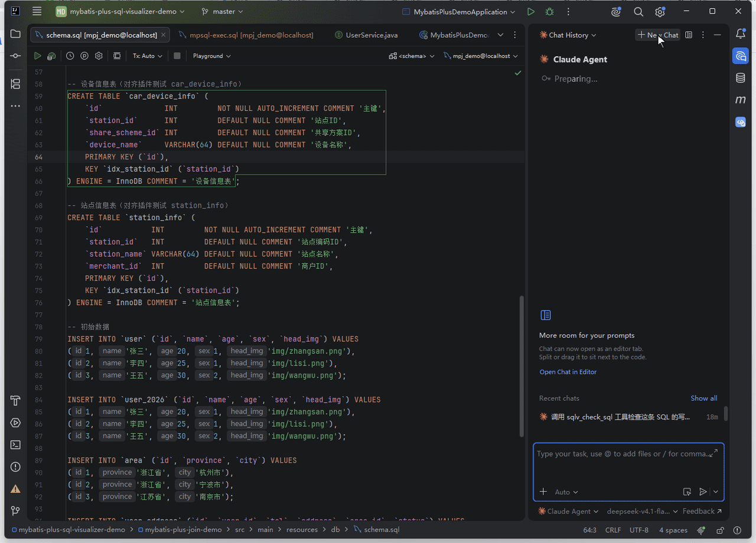This screenshot has width=756, height=543.
Task: Execute the SQL with the green run arrow in the editor toolbar
Action: (38, 56)
